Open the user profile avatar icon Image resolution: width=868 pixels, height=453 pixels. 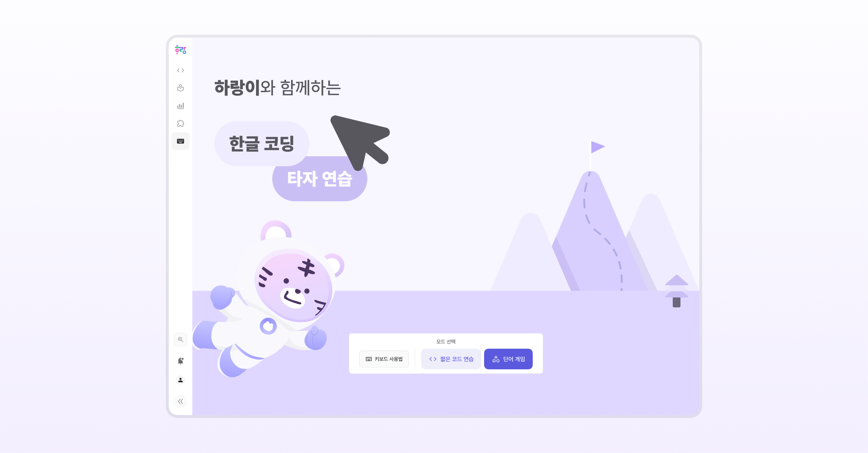point(181,380)
